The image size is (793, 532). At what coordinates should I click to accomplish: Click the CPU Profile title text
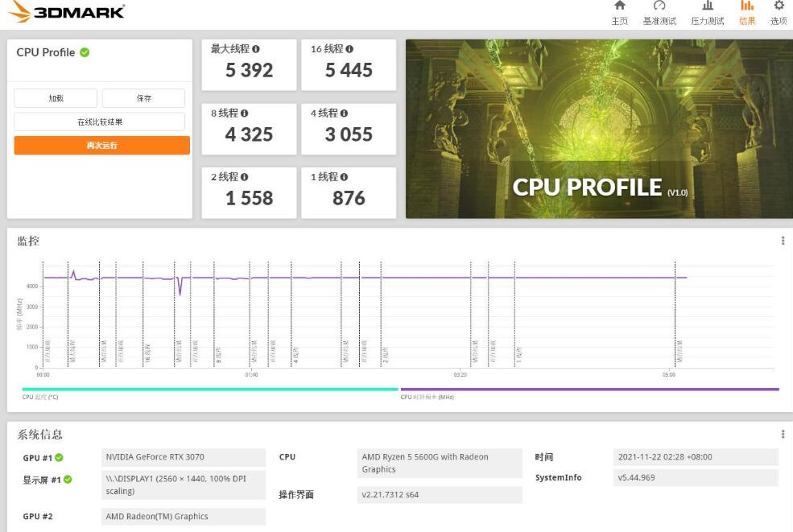click(46, 52)
